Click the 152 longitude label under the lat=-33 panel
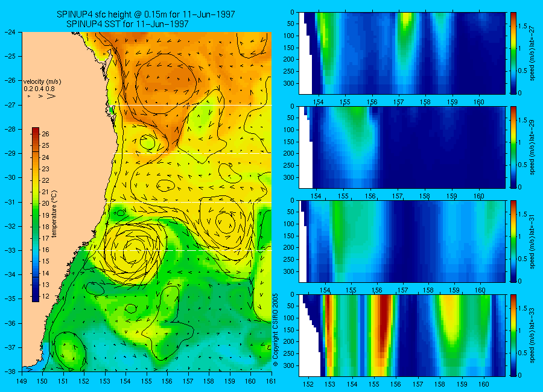543x392 pixels. (x=308, y=384)
